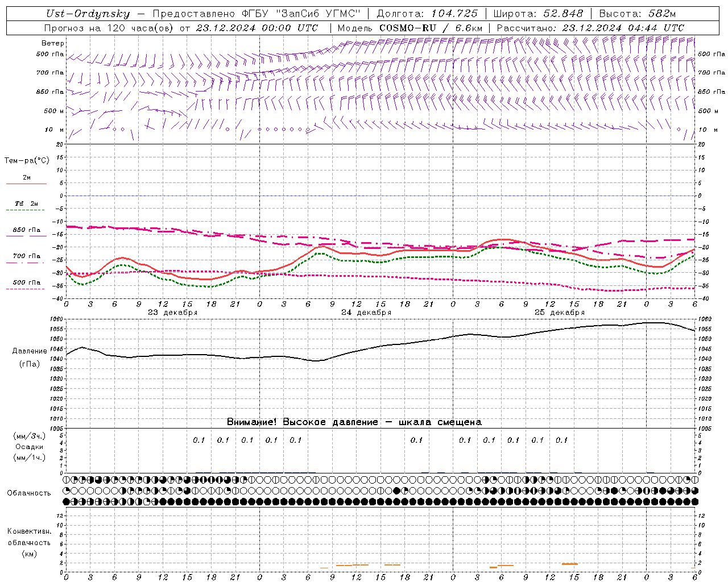Click the Ветер wind panel label

click(x=52, y=43)
